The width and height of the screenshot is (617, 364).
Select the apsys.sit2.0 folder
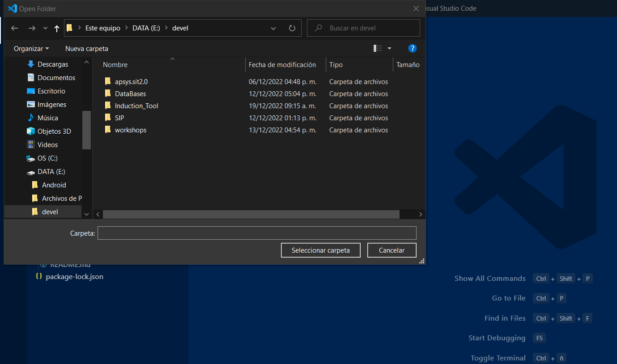(131, 82)
